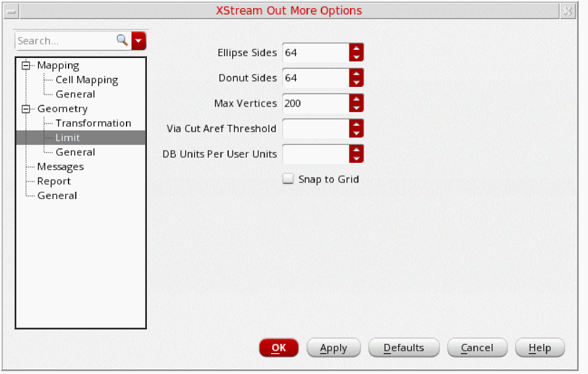
Task: Collapse the Mapping tree node
Action: [x=25, y=66]
